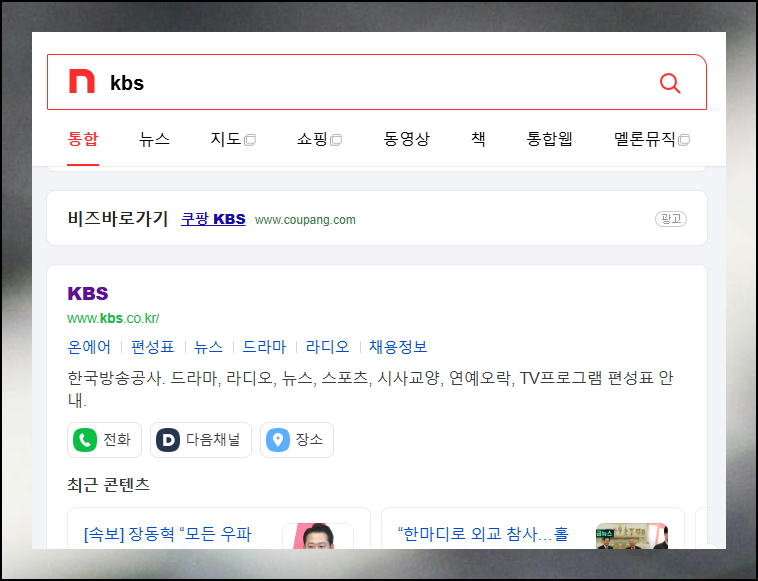Open the 채용정보 sublink
Image resolution: width=758 pixels, height=581 pixels.
(398, 347)
